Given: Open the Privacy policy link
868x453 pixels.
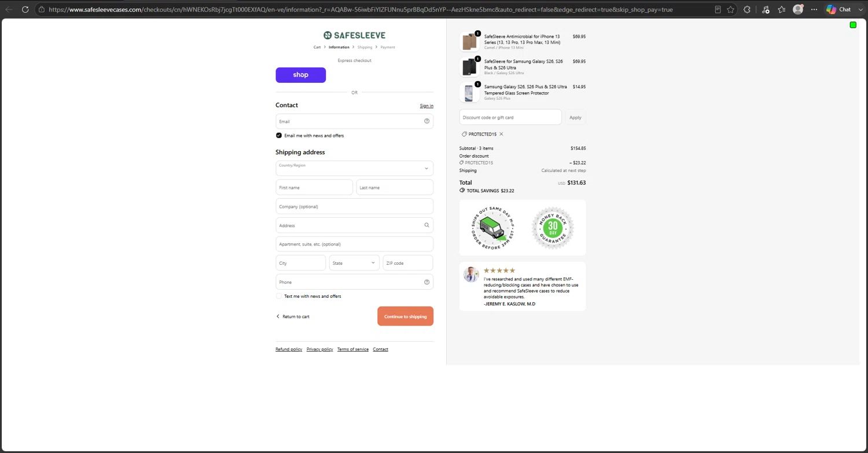Looking at the screenshot, I should (319, 349).
